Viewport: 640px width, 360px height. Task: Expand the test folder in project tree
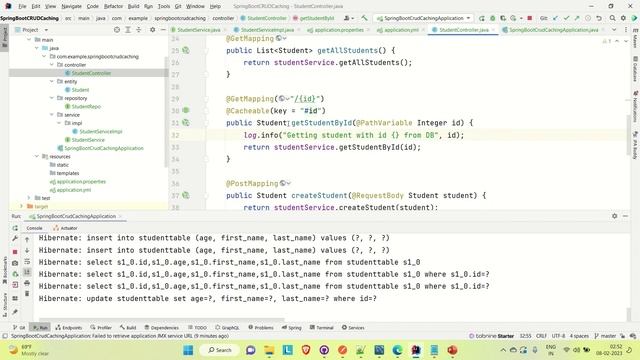[29, 198]
